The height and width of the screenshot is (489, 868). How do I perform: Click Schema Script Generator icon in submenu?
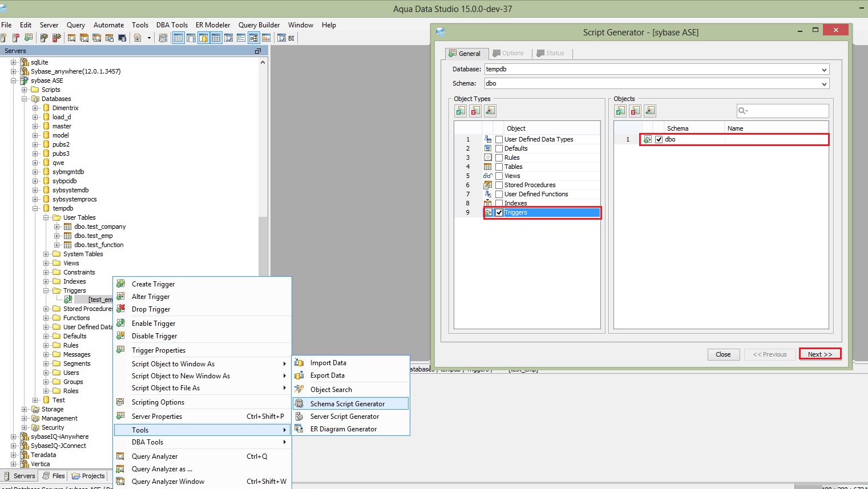pos(299,403)
